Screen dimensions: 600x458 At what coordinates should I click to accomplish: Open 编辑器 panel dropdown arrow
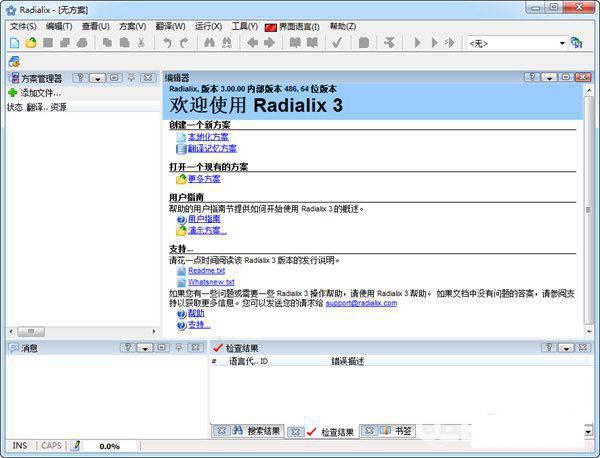(549, 78)
